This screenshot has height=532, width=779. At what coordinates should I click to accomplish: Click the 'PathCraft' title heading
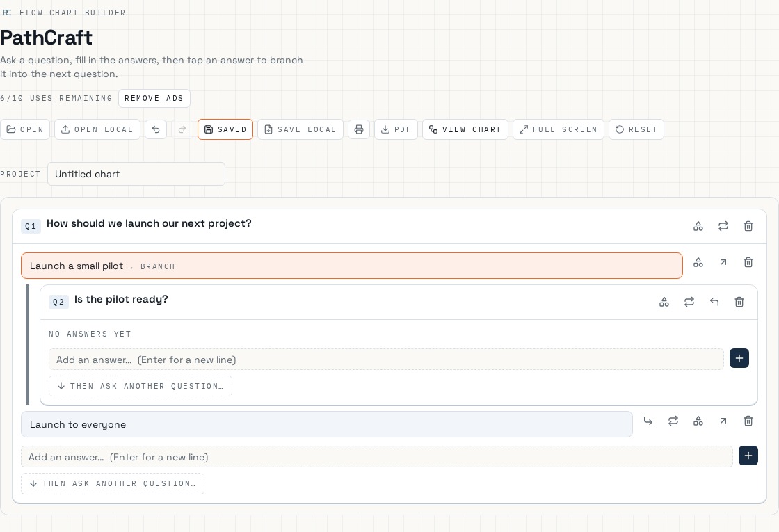click(46, 38)
